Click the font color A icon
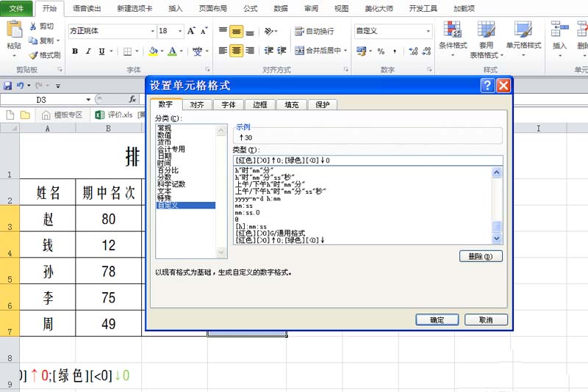Screen dimensions: 588x392 point(172,51)
